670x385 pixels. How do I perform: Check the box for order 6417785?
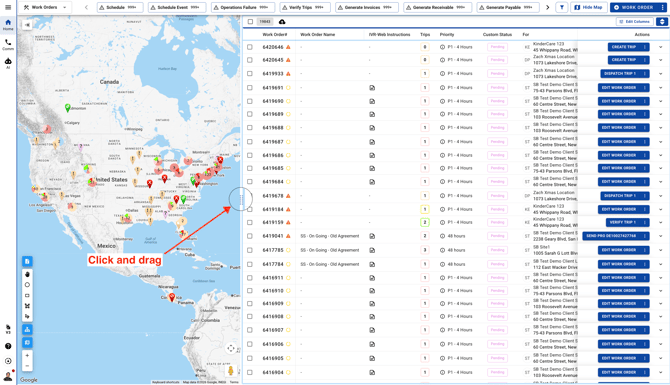pos(250,250)
